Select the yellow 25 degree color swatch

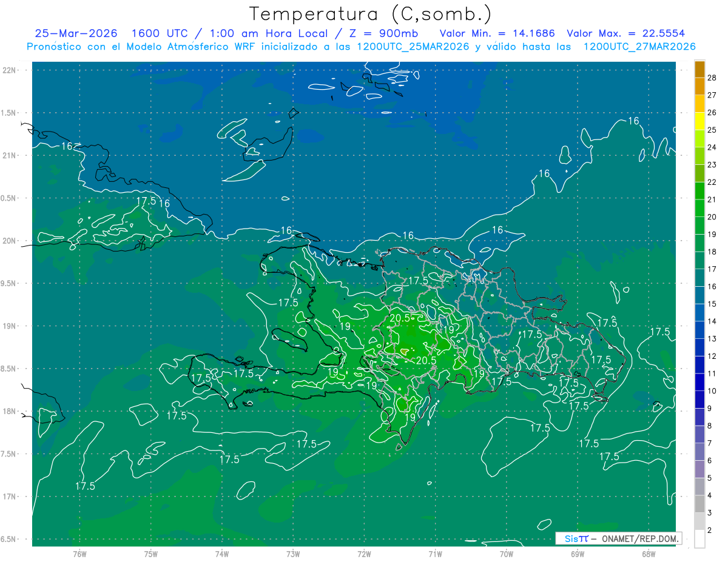[699, 122]
